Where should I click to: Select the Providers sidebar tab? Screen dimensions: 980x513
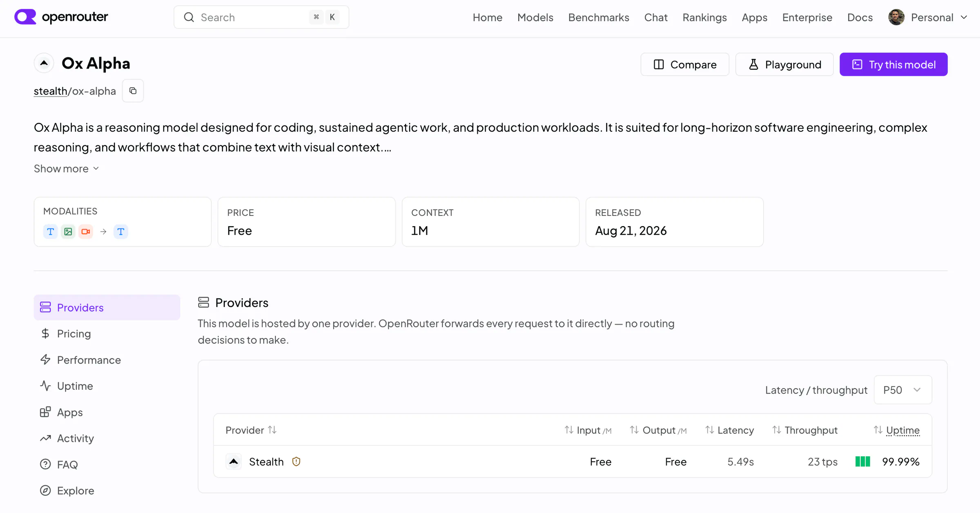pos(107,307)
